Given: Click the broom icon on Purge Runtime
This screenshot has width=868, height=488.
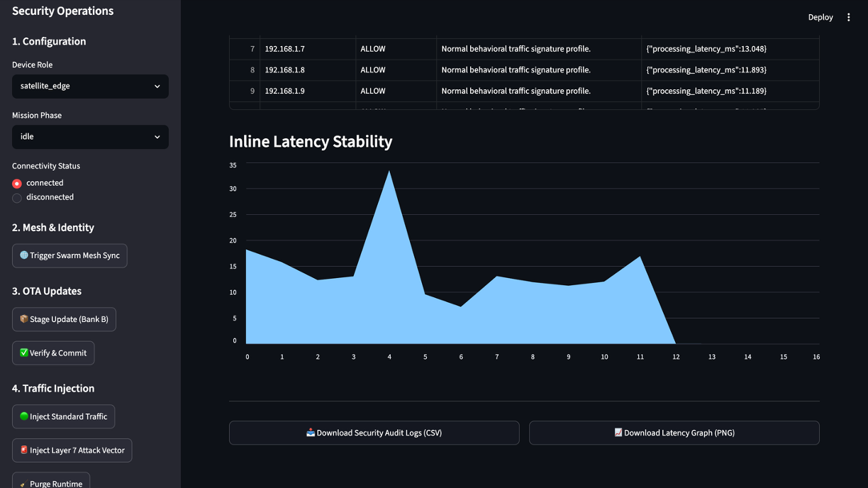Looking at the screenshot, I should (x=24, y=484).
